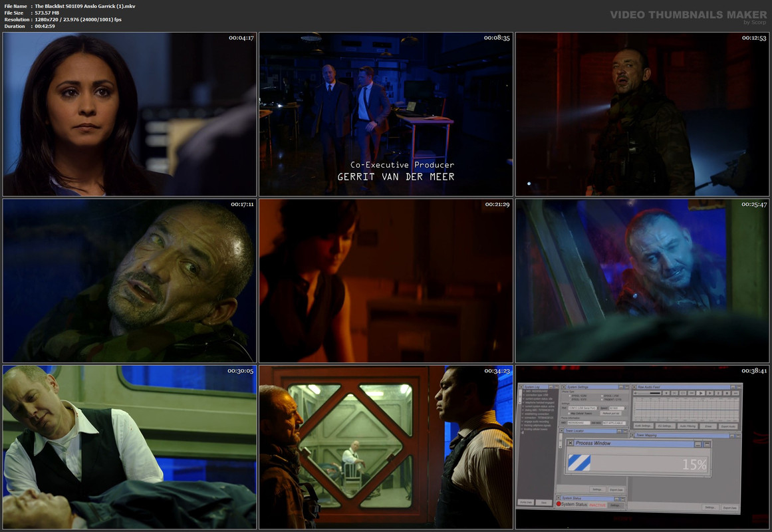The image size is (772, 532).
Task: Click the '15%' progress text in the last frame
Action: (694, 465)
